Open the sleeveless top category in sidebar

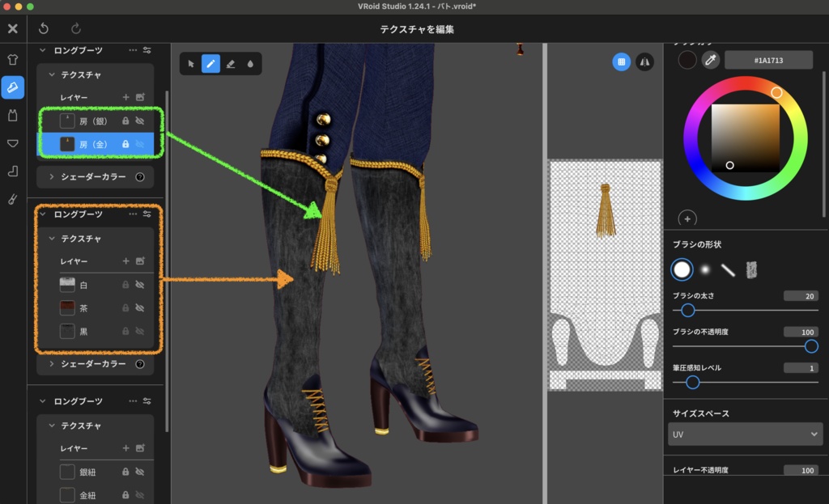click(x=13, y=115)
